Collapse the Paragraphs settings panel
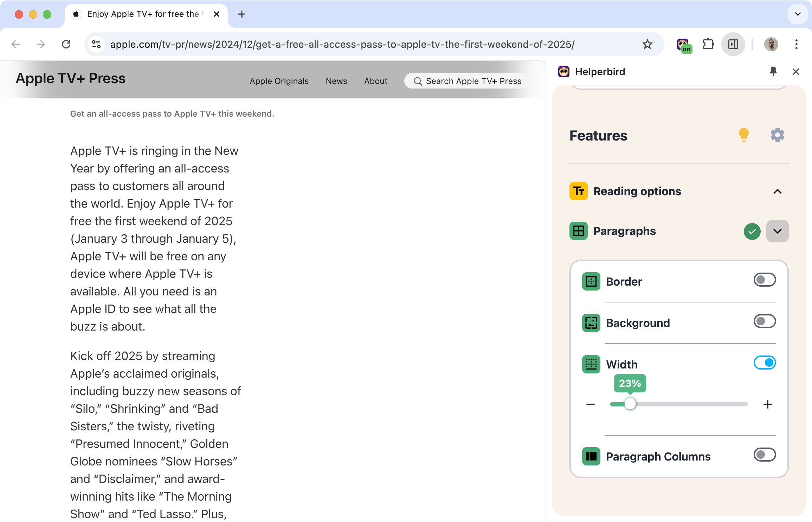 (x=778, y=231)
